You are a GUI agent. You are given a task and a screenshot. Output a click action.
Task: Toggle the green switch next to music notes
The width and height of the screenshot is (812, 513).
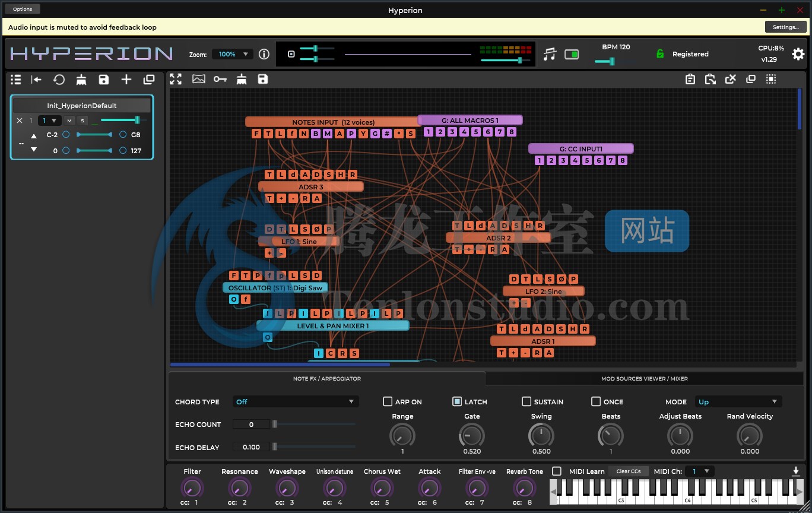tap(571, 54)
